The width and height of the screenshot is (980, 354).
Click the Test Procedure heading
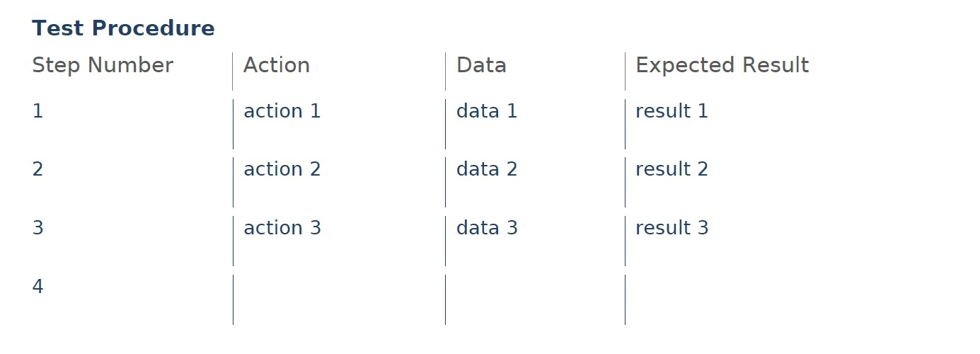123,28
